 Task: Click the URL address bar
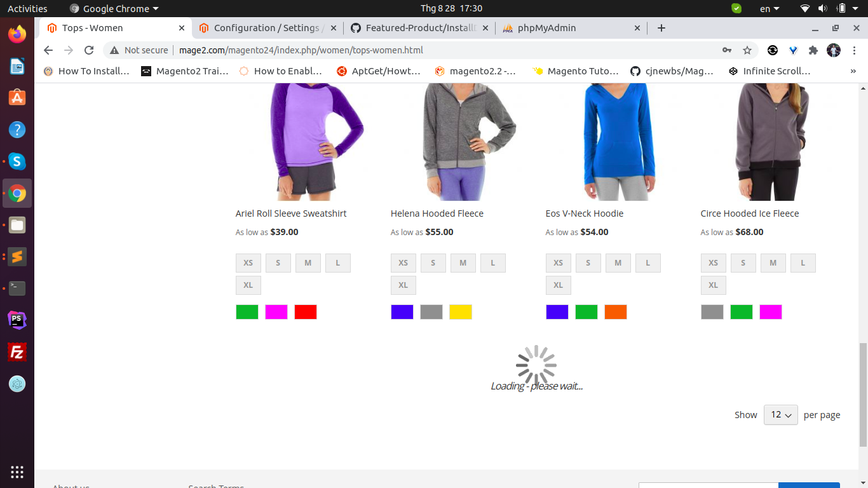click(x=413, y=50)
